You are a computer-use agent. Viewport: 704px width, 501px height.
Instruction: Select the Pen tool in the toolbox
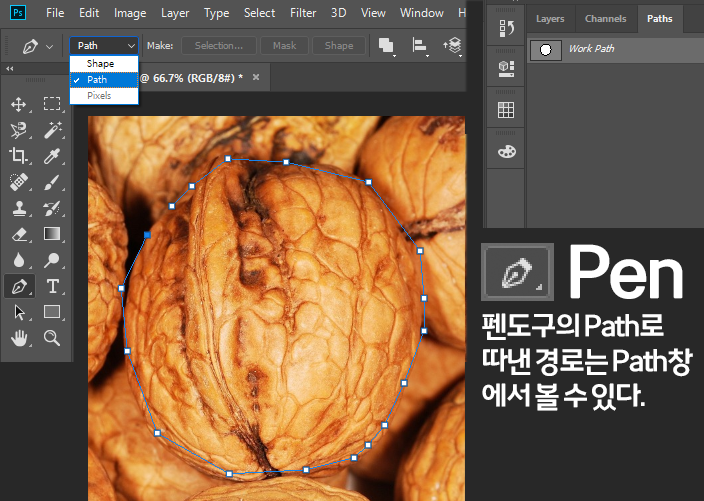[19, 286]
